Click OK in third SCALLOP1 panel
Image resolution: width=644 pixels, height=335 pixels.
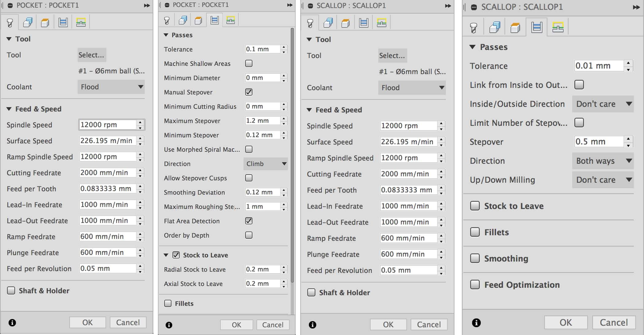click(388, 325)
